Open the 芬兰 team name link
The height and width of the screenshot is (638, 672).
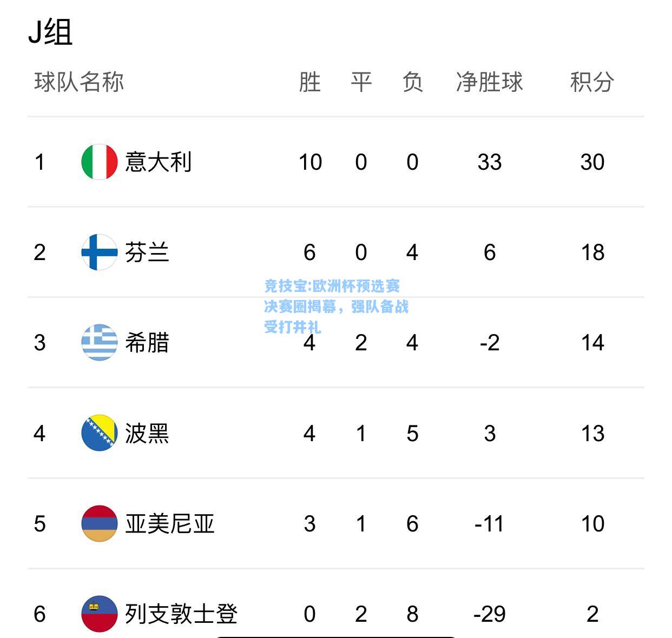[147, 252]
